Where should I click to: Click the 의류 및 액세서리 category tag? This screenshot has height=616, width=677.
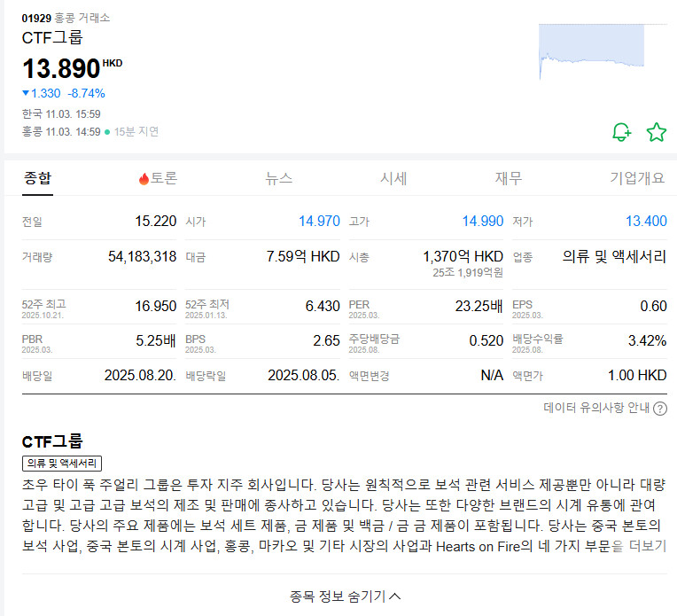[x=62, y=463]
